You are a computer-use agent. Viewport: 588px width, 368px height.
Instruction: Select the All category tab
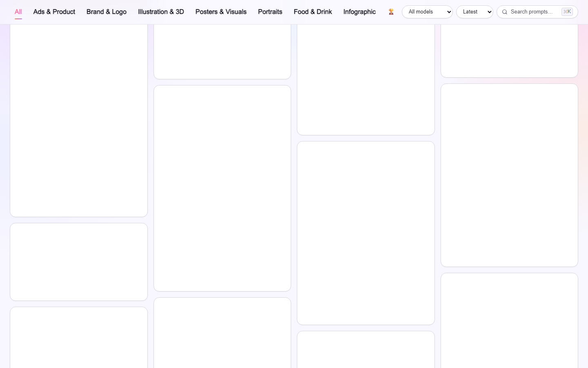(x=18, y=12)
